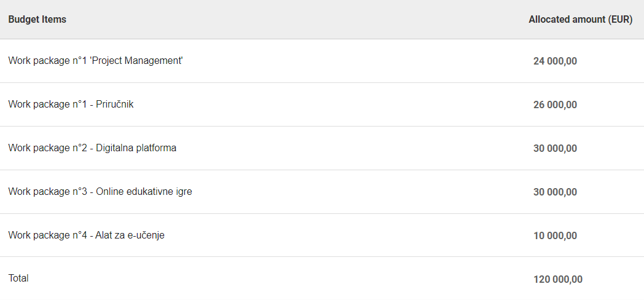
Task: Select the Work package n°1 'Project Management' row label
Action: coord(95,61)
